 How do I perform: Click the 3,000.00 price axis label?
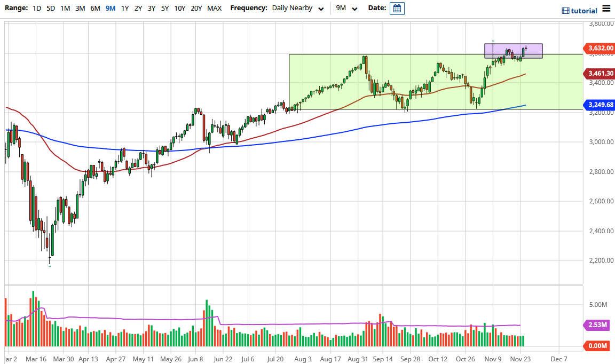(x=601, y=142)
